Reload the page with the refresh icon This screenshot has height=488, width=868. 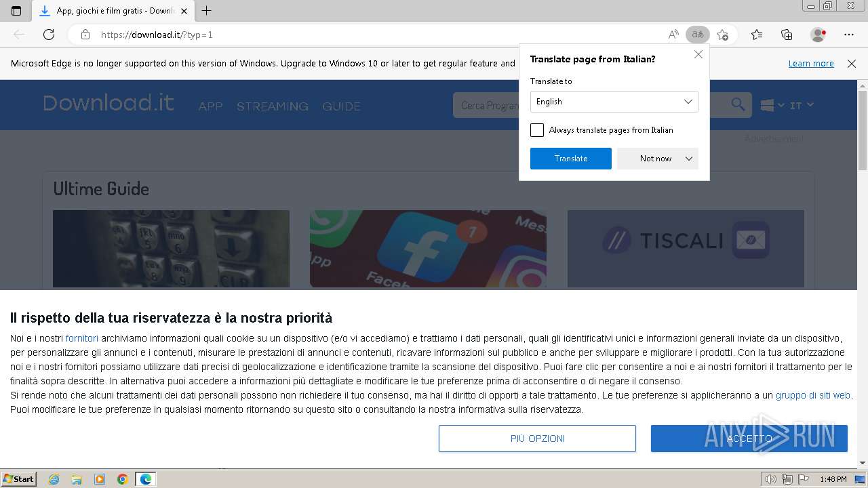pos(49,35)
